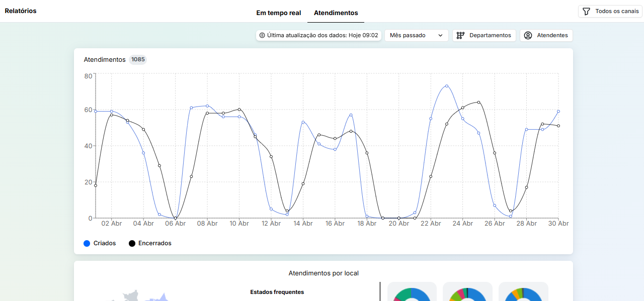Click the Criados peak point on 23 Abr

[446, 86]
